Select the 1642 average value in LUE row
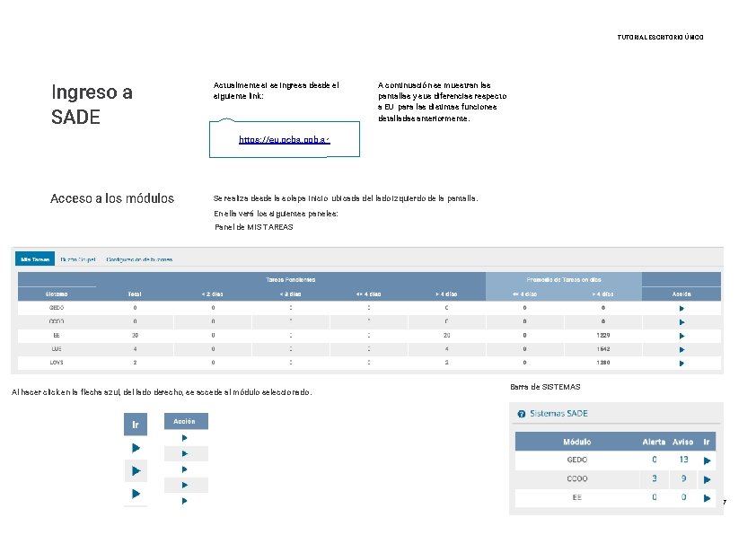Screen dimensions: 756x535 click(x=603, y=348)
